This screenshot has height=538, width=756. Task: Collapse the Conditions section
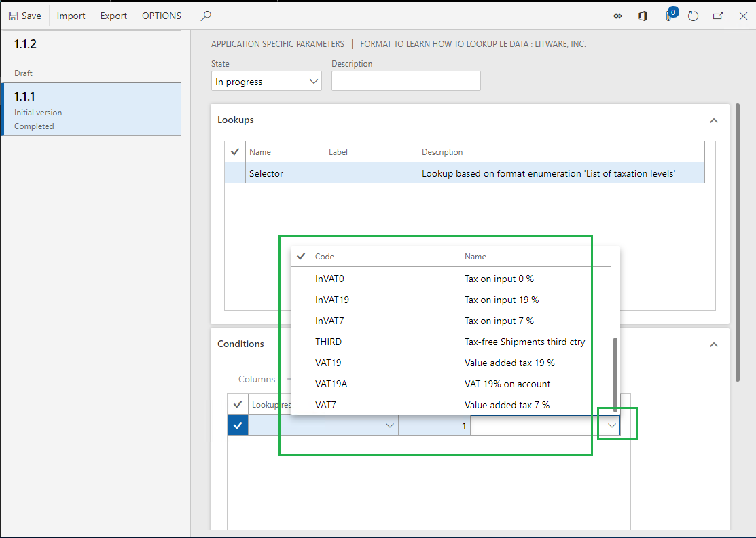pyautogui.click(x=714, y=344)
